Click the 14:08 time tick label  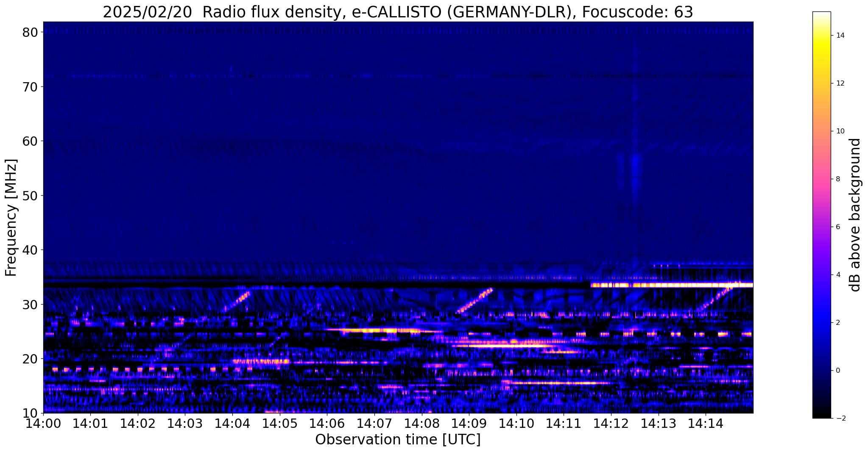coord(422,423)
